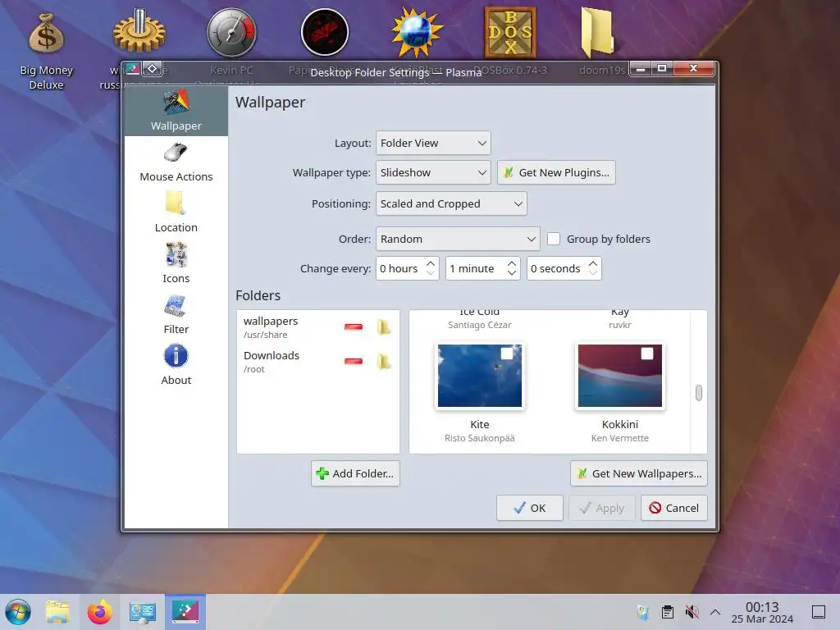Open the wallpapers folder via folder icon
This screenshot has height=630, width=840.
coord(383,326)
